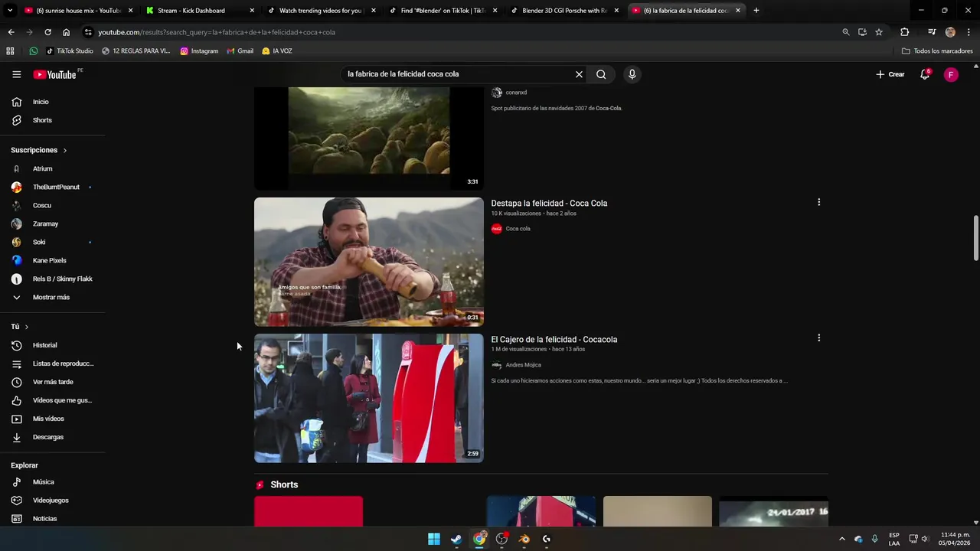Open Música under Explorar
The height and width of the screenshot is (551, 980).
pyautogui.click(x=43, y=482)
